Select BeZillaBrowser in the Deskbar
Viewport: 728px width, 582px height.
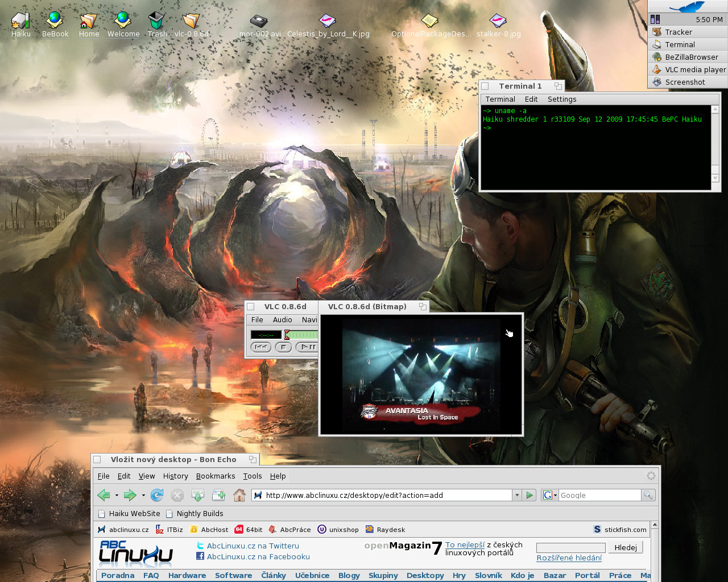[x=688, y=57]
